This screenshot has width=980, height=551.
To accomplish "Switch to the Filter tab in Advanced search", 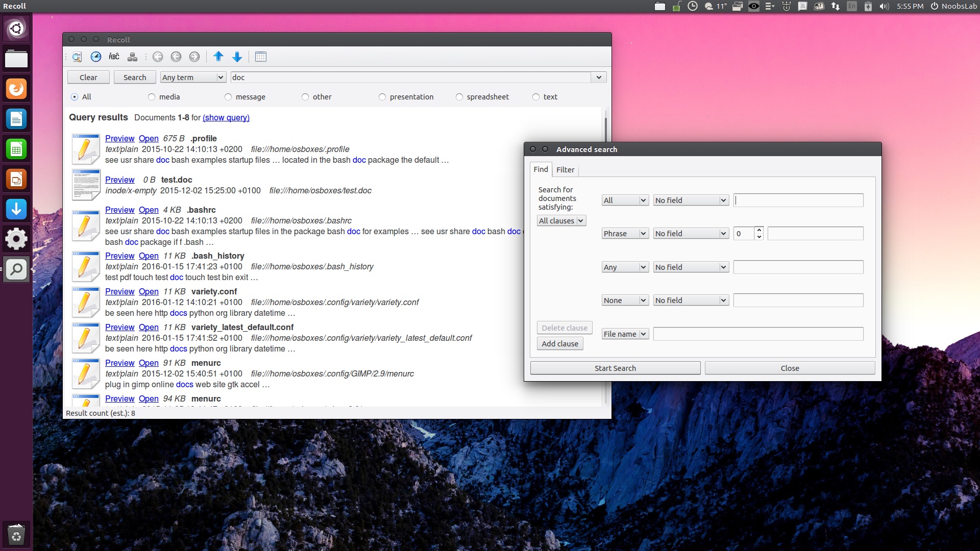I will [x=565, y=169].
